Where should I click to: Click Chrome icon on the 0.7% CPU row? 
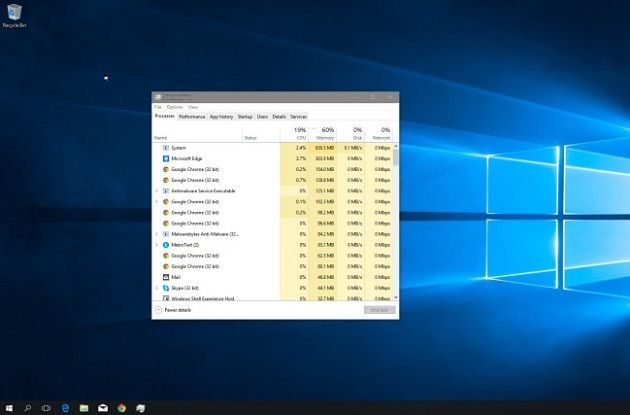click(x=166, y=180)
